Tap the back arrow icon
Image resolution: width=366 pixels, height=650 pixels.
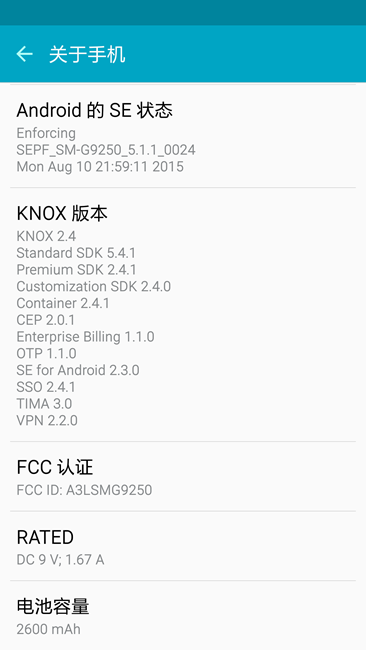pyautogui.click(x=24, y=54)
